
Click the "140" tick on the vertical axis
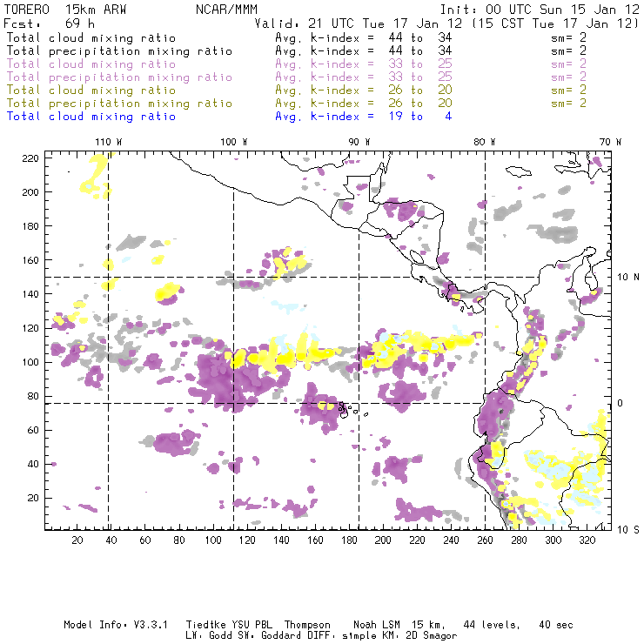point(30,294)
